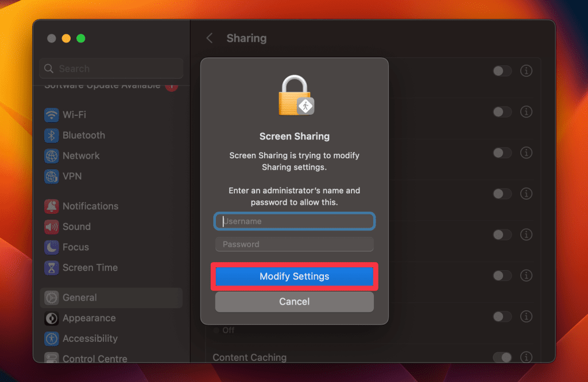Open Screen Time hourglass icon
Screen dimensions: 588x382
[x=52, y=268]
